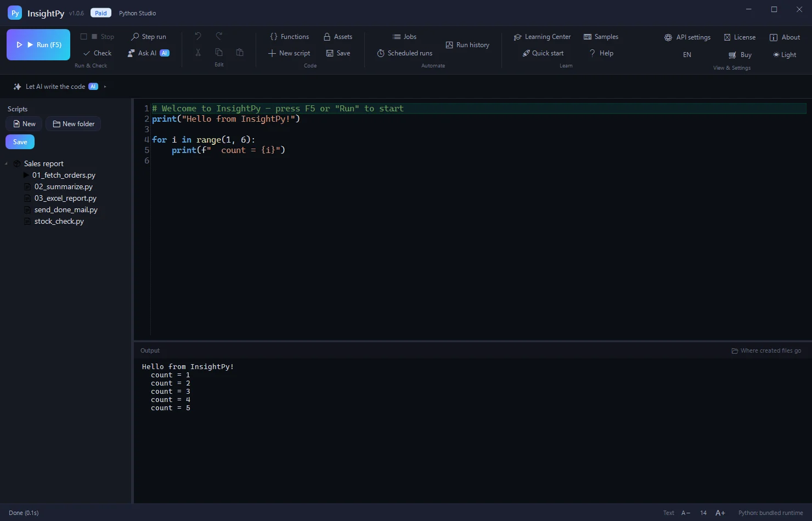Run the script with Run (F5)

click(38, 44)
